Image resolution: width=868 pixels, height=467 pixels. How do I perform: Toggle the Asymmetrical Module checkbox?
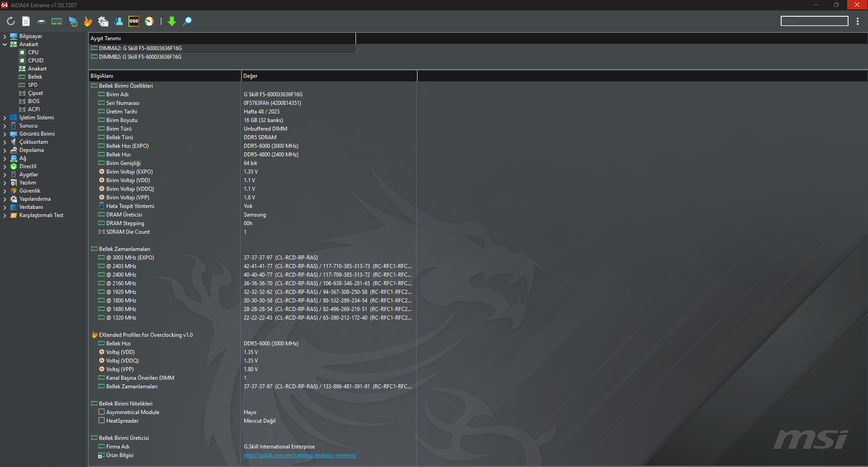(102, 412)
